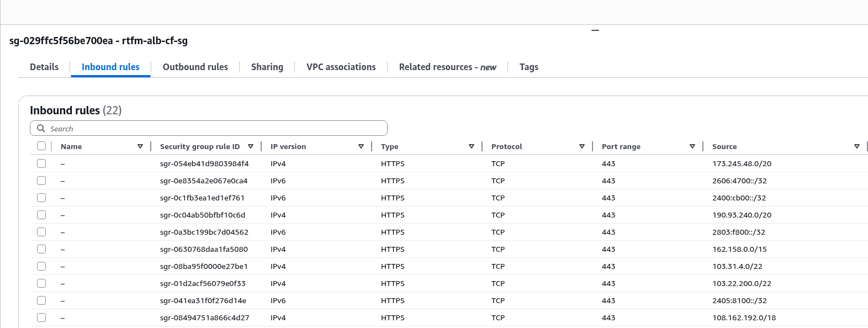Sort by the Type column arrow
The height and width of the screenshot is (328, 868).
(x=472, y=146)
